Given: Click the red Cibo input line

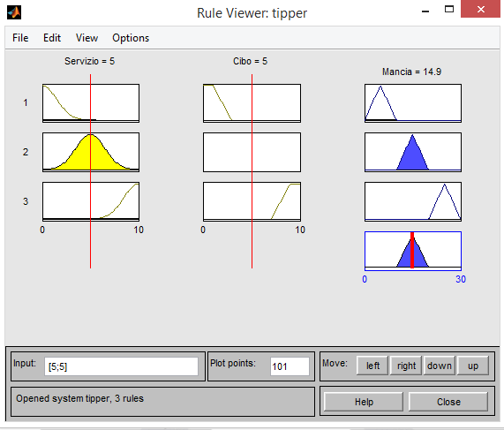Looking at the screenshot, I should pos(252,171).
